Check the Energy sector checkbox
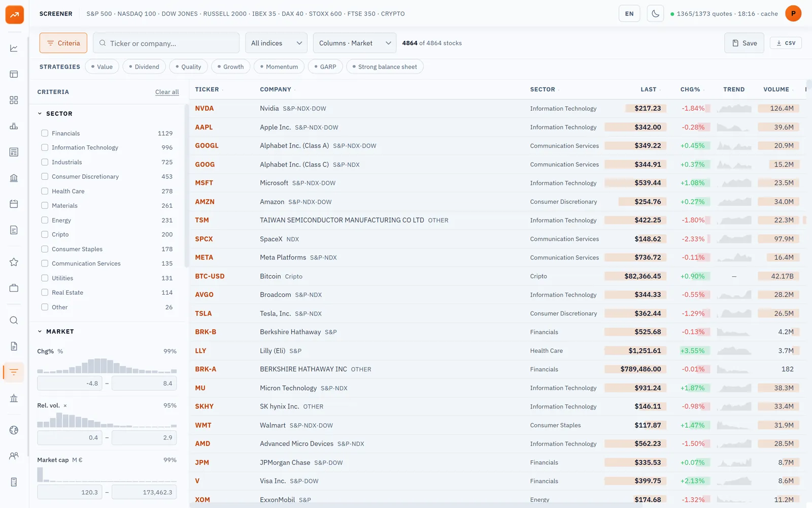Image resolution: width=812 pixels, height=508 pixels. pyautogui.click(x=45, y=220)
